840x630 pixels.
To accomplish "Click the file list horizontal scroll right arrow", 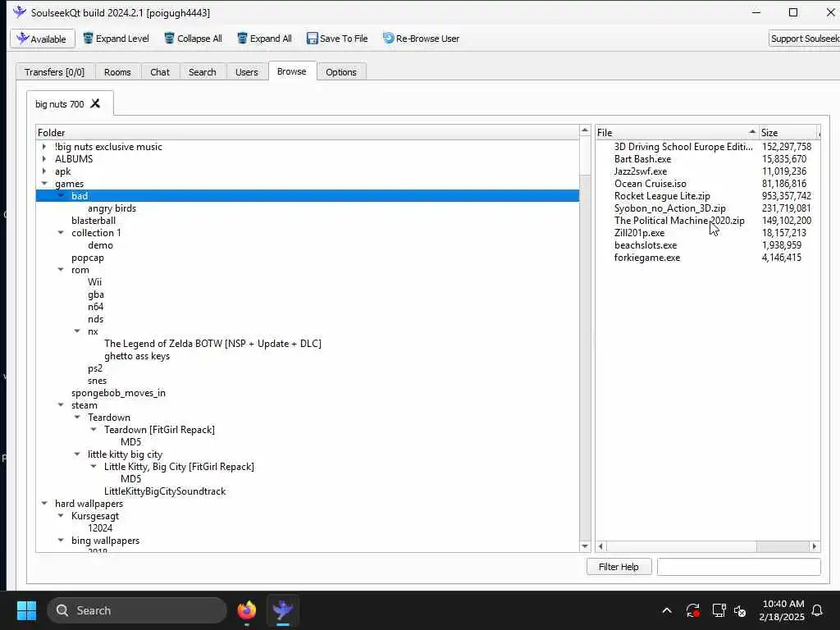I will pyautogui.click(x=815, y=546).
